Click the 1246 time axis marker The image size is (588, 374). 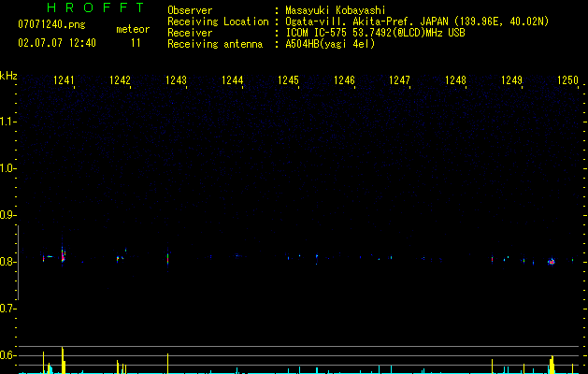pos(344,80)
